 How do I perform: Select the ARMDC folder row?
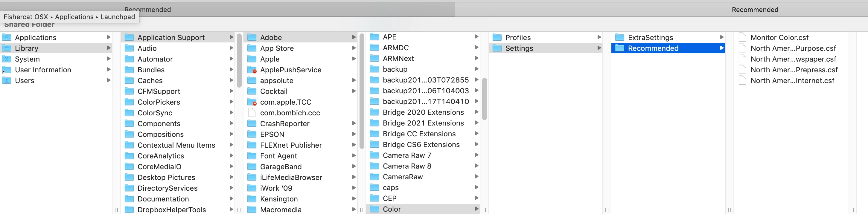click(424, 48)
